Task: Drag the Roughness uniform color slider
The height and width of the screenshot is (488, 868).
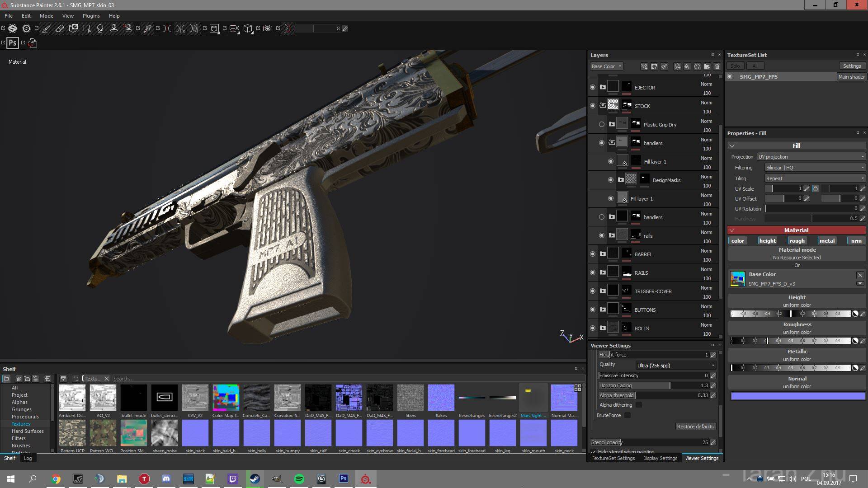Action: [769, 341]
